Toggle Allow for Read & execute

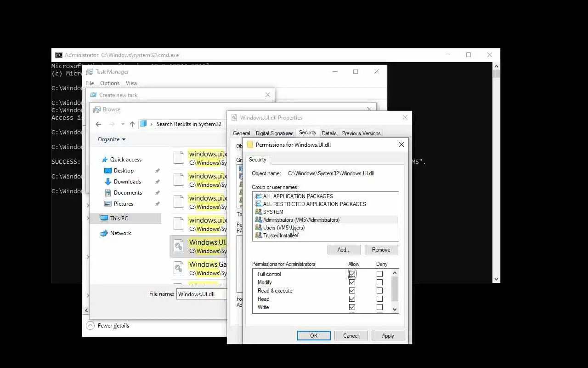coord(352,291)
